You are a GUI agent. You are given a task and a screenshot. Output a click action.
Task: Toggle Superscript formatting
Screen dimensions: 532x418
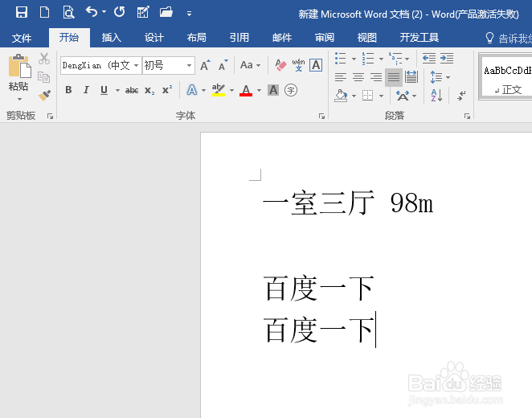coord(167,90)
